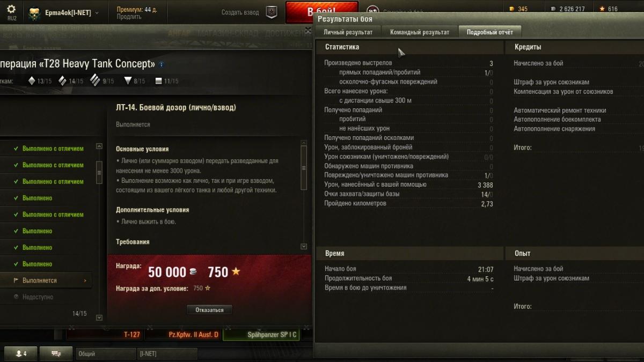This screenshot has height=362, width=644.
Task: Open the chat channels speech-bubble icon
Action: click(x=55, y=353)
